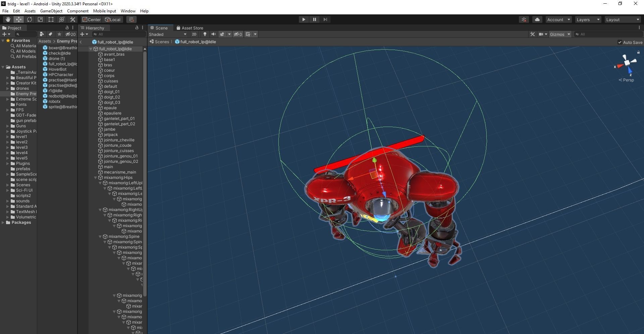
Task: Open the Component menu
Action: coord(78,11)
